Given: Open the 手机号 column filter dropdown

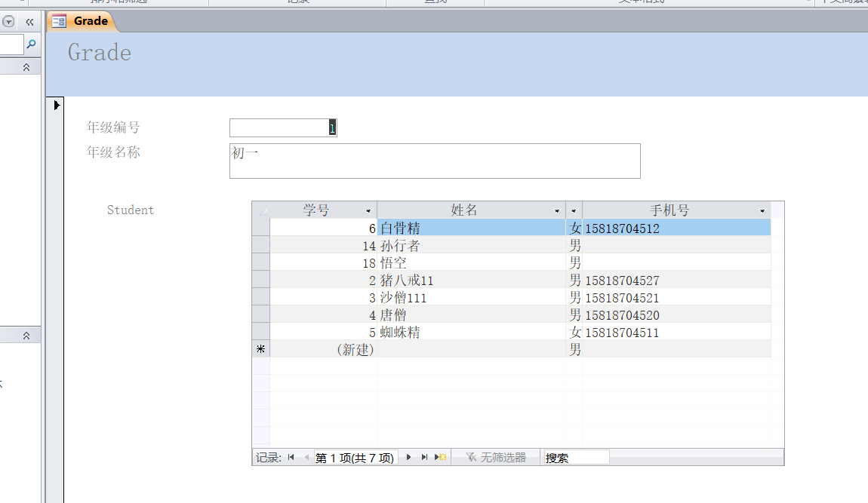Looking at the screenshot, I should [x=762, y=211].
